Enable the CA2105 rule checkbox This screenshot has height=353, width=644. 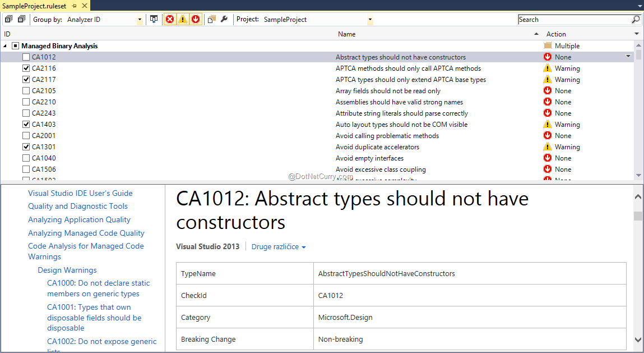pos(26,90)
